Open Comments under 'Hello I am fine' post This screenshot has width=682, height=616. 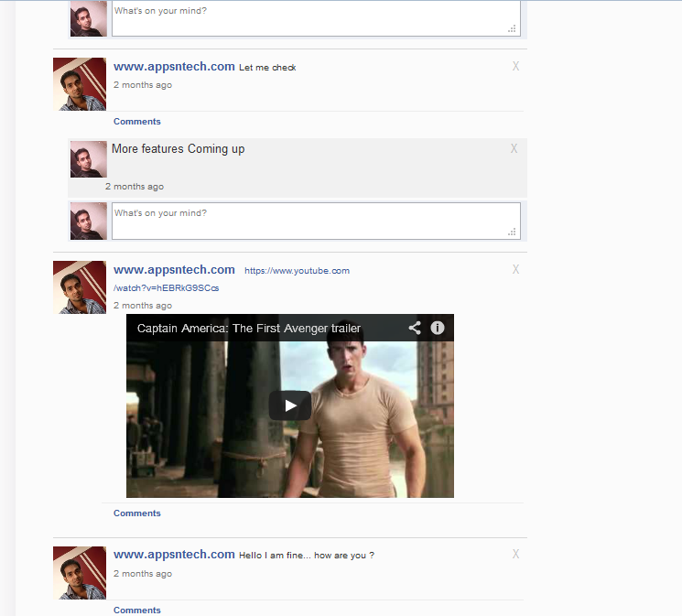(137, 610)
